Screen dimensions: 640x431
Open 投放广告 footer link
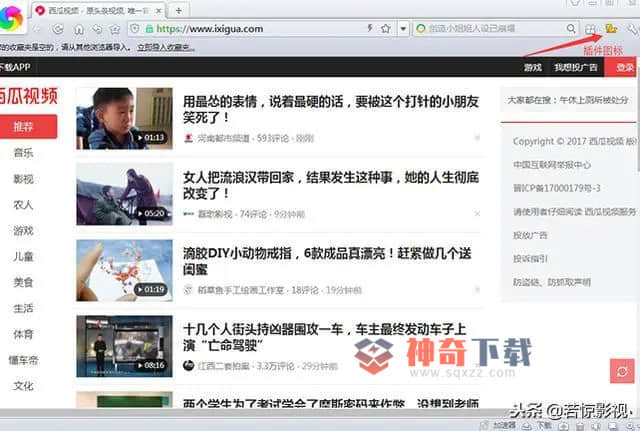pyautogui.click(x=530, y=235)
